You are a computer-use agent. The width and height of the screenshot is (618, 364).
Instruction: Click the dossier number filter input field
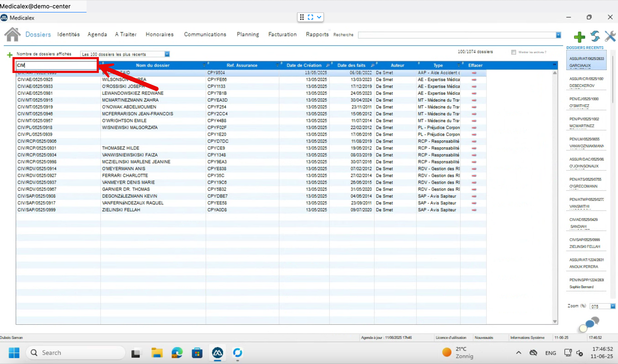click(x=57, y=65)
